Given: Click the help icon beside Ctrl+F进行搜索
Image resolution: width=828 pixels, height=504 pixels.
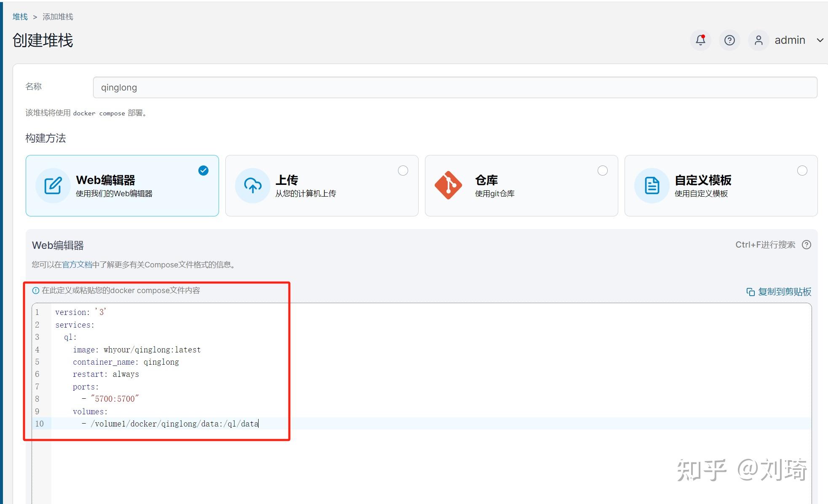Looking at the screenshot, I should click(807, 245).
